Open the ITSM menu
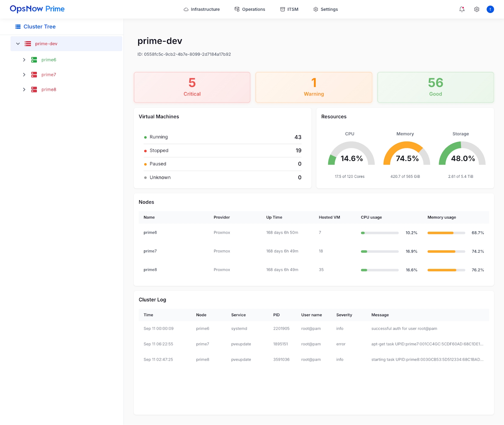504x425 pixels. click(x=289, y=9)
